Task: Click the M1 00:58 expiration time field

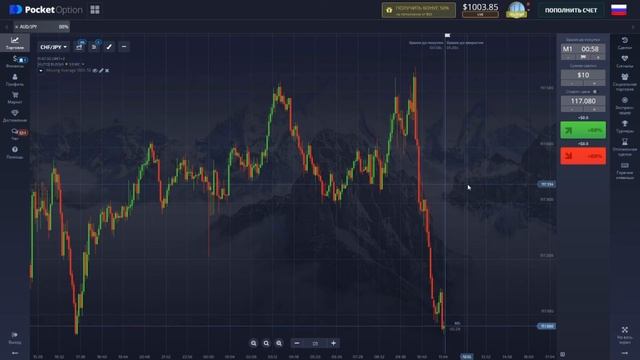Action: 583,49
